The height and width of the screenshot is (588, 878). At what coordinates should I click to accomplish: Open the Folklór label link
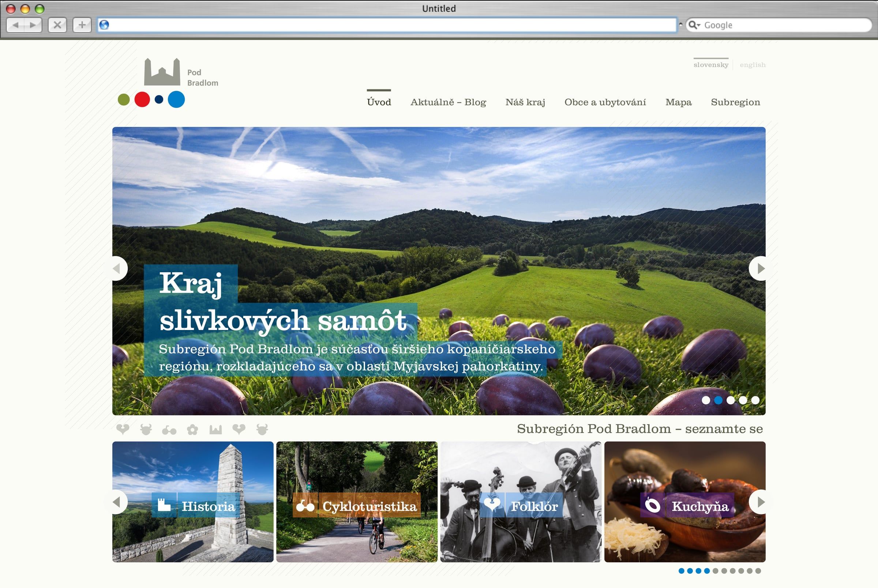pyautogui.click(x=534, y=506)
